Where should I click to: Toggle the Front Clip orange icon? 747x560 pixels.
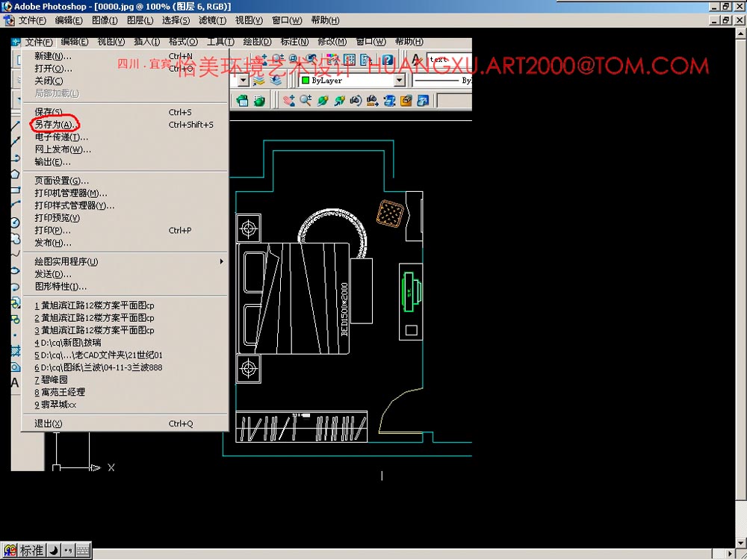406,101
